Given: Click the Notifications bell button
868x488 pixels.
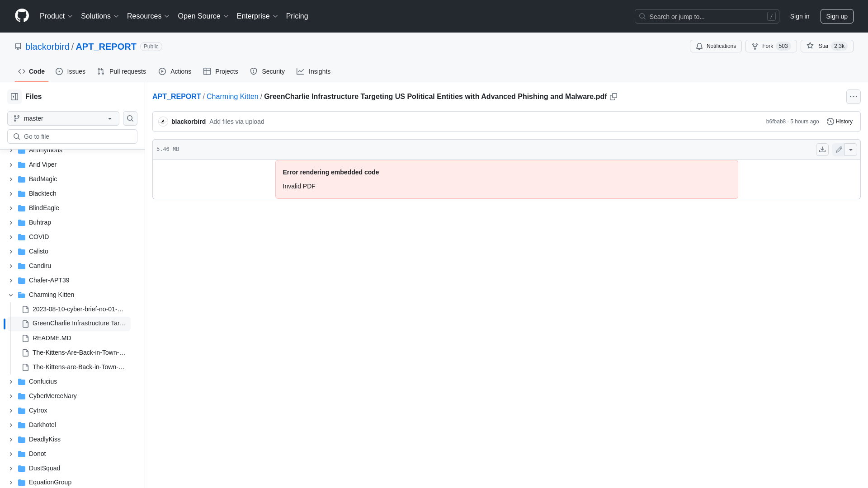Looking at the screenshot, I should [x=716, y=46].
